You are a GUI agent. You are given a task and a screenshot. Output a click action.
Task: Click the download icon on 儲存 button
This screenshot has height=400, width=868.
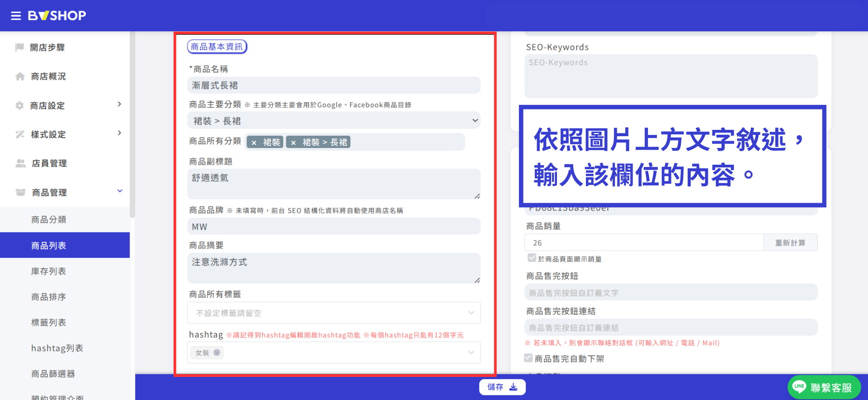514,387
